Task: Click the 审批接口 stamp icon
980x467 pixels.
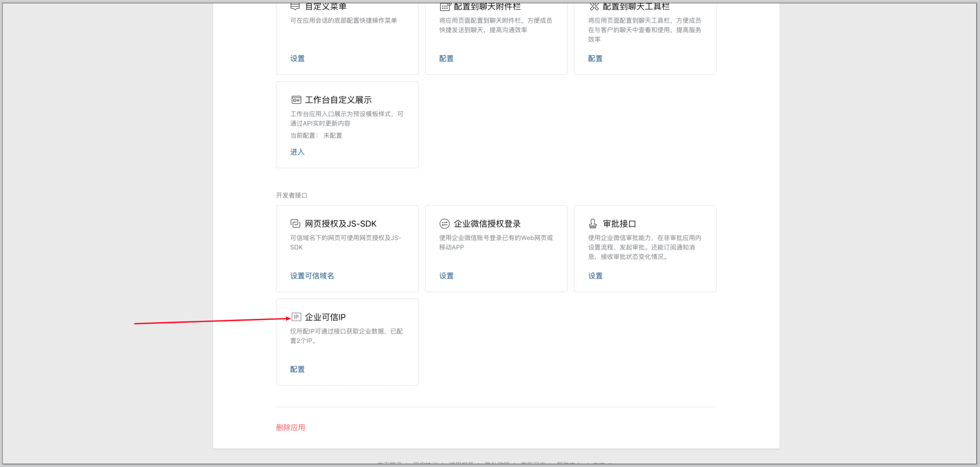Action: [593, 224]
